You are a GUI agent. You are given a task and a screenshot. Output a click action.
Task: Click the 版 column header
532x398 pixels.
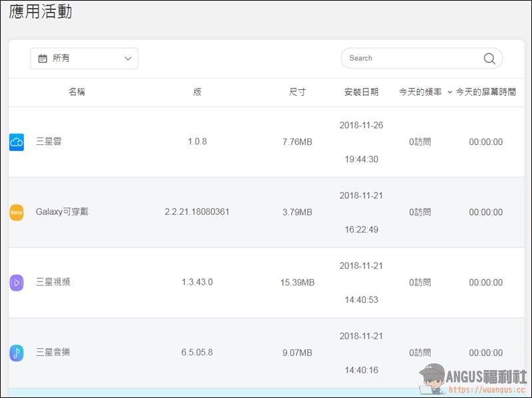(198, 93)
